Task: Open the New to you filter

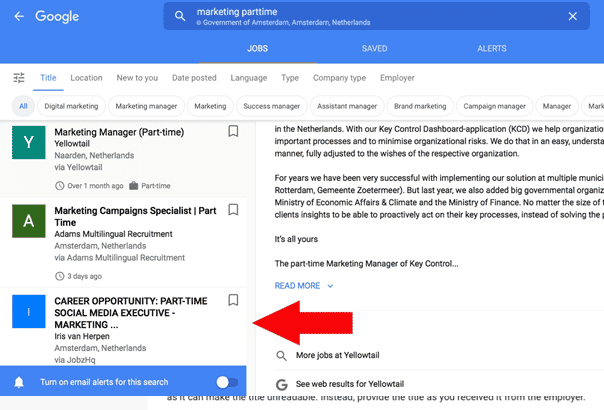Action: point(137,78)
